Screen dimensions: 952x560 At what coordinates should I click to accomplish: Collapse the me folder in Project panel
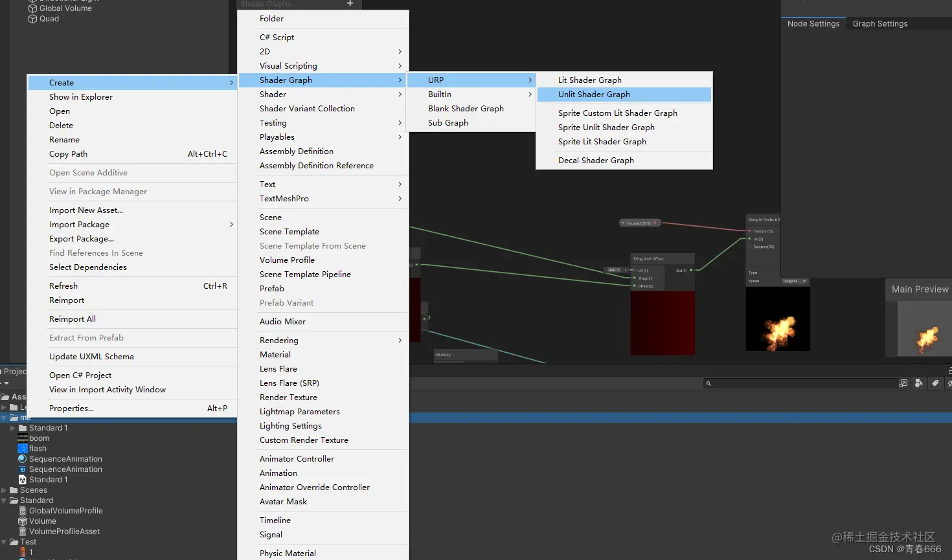coord(3,417)
